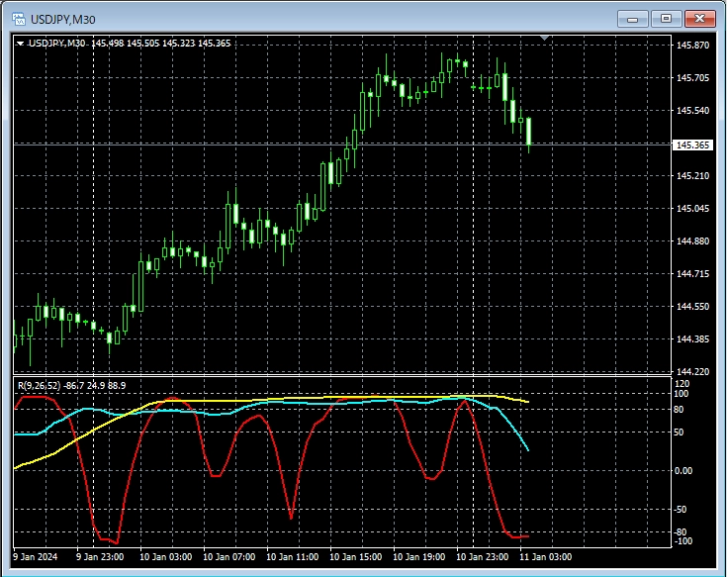Maximize the USDJPY chart window
Image resolution: width=728 pixels, height=577 pixels.
click(x=666, y=19)
